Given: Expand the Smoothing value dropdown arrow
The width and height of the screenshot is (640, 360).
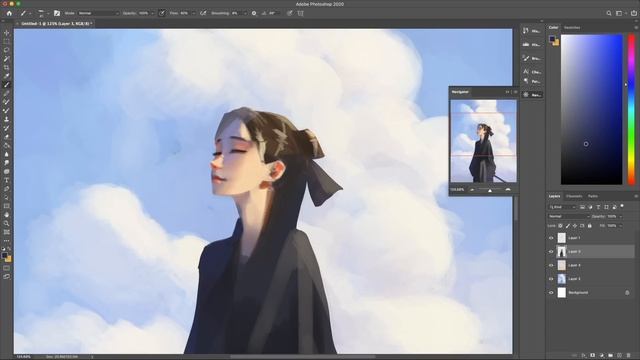Looking at the screenshot, I should coord(245,13).
